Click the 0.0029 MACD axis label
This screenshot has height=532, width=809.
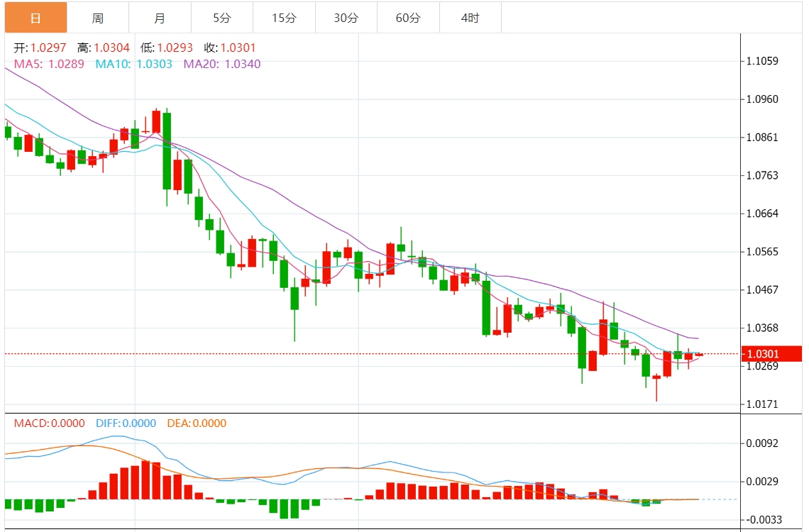coord(762,482)
